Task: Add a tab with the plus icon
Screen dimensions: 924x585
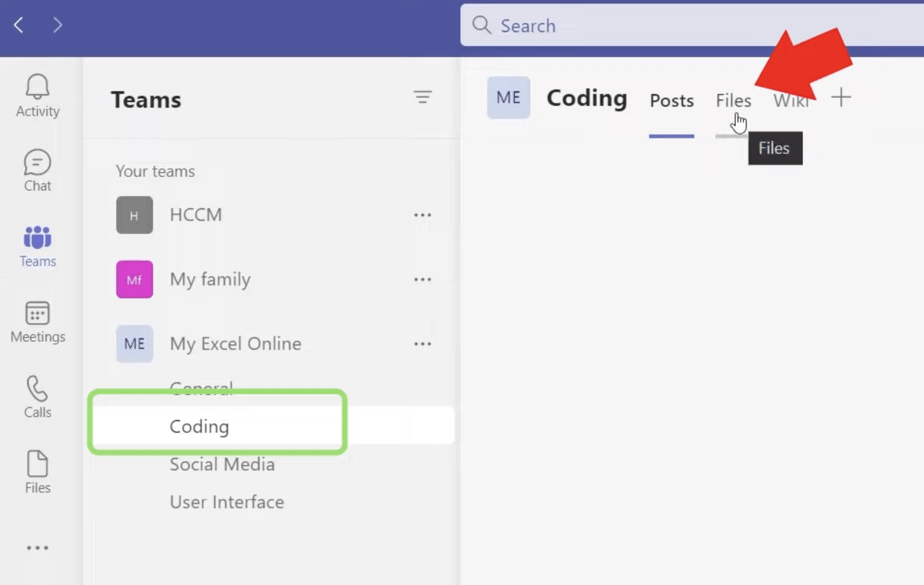Action: [x=841, y=97]
